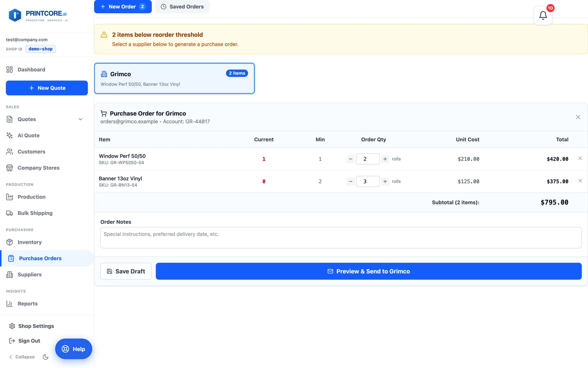Click into the Order Notes textarea

coord(341,238)
